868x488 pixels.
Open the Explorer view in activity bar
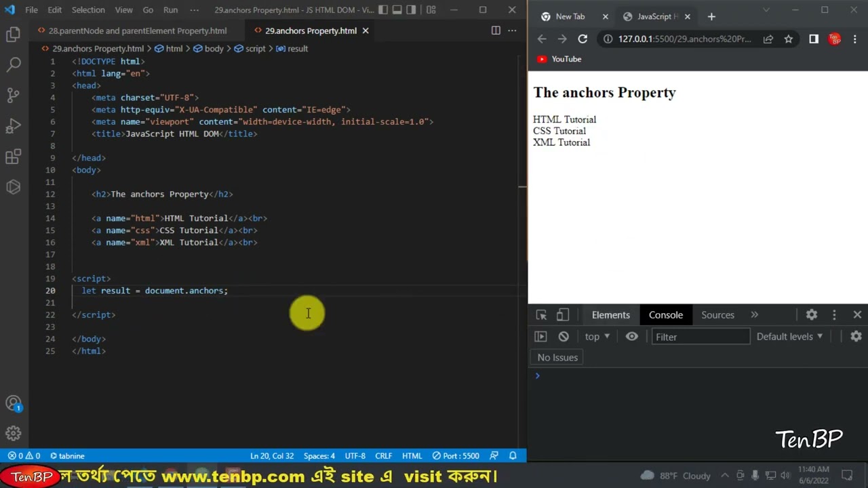pyautogui.click(x=13, y=35)
